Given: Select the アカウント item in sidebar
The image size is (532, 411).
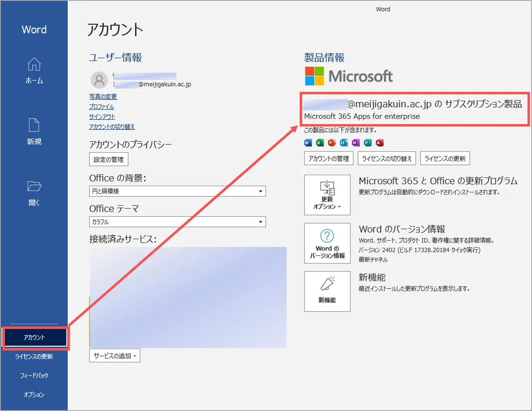Looking at the screenshot, I should pos(34,338).
